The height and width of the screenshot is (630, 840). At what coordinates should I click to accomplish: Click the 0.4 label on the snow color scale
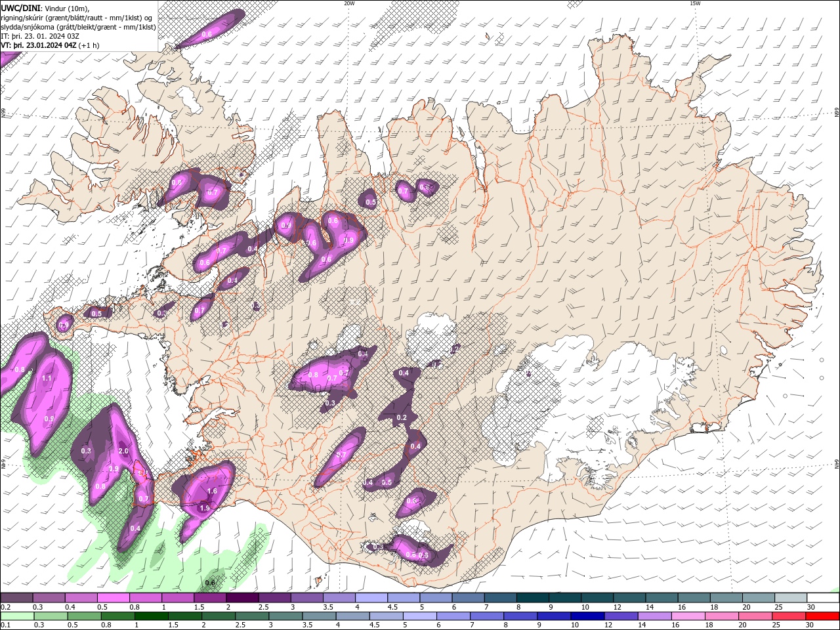(70, 607)
